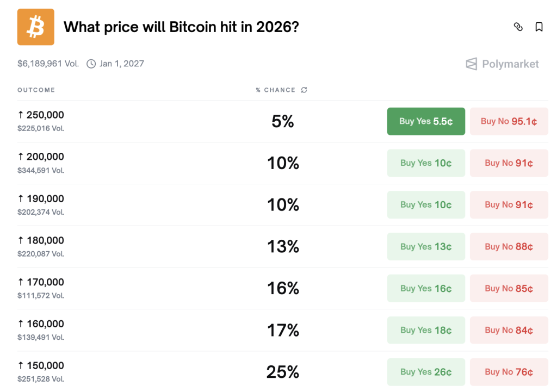This screenshot has height=392, width=557.
Task: Bookmark this Bitcoin market
Action: pyautogui.click(x=539, y=27)
